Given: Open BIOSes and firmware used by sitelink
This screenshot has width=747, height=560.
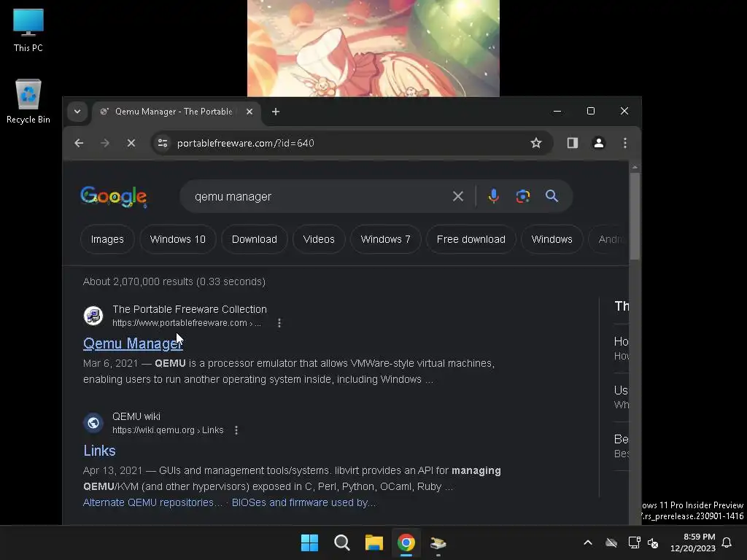Looking at the screenshot, I should (303, 502).
